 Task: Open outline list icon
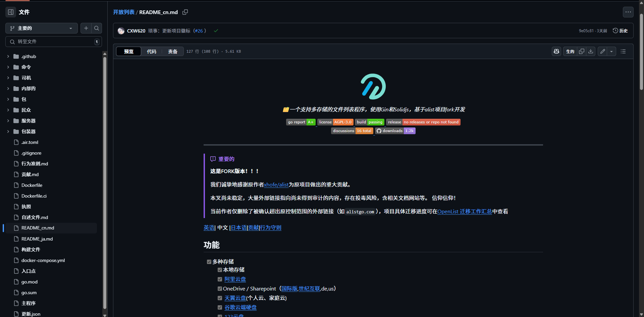point(623,51)
